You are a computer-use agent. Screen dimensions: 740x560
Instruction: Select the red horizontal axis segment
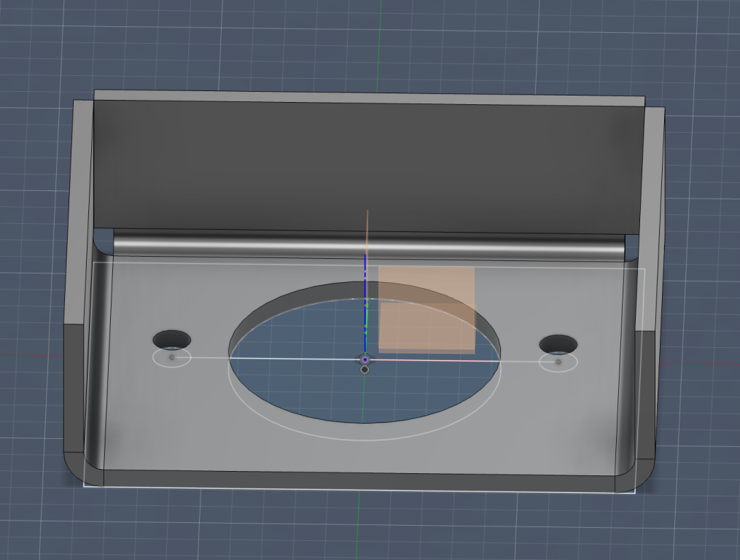pos(430,360)
